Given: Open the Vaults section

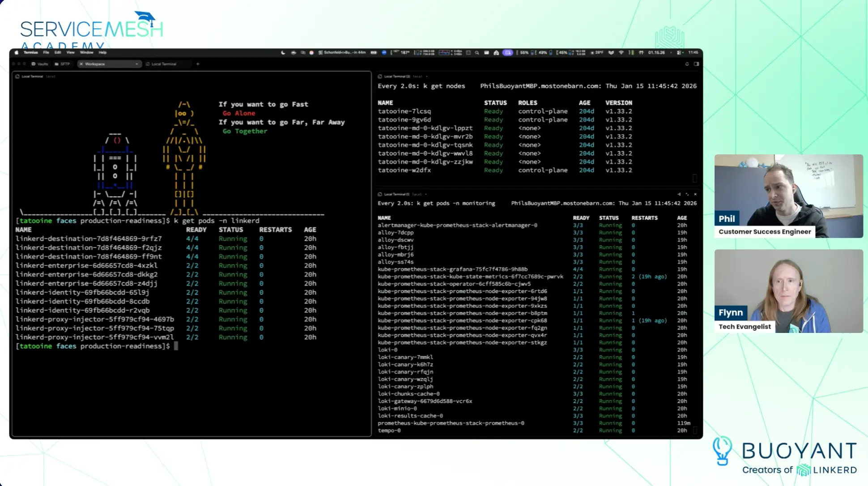Looking at the screenshot, I should click(x=40, y=64).
